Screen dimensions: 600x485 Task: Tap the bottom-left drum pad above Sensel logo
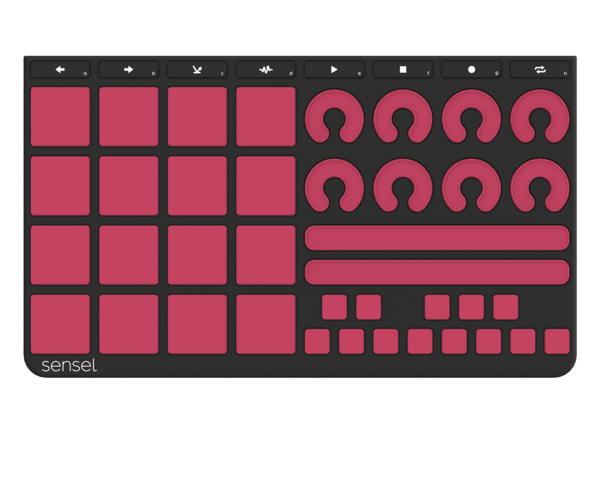[60, 323]
